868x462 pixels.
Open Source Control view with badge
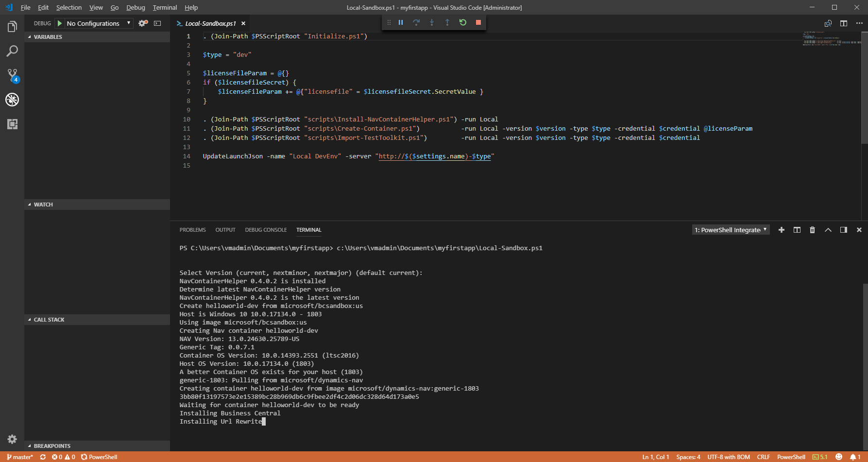[12, 75]
